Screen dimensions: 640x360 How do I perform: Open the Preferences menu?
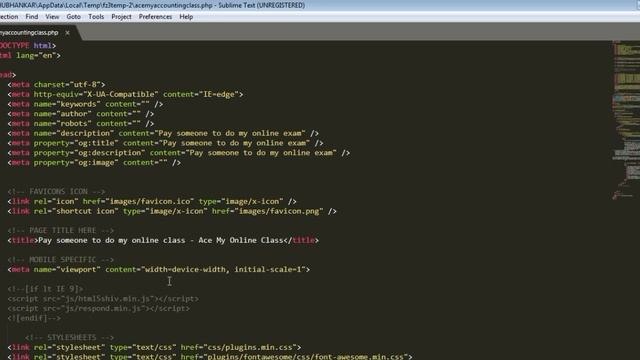(x=155, y=17)
